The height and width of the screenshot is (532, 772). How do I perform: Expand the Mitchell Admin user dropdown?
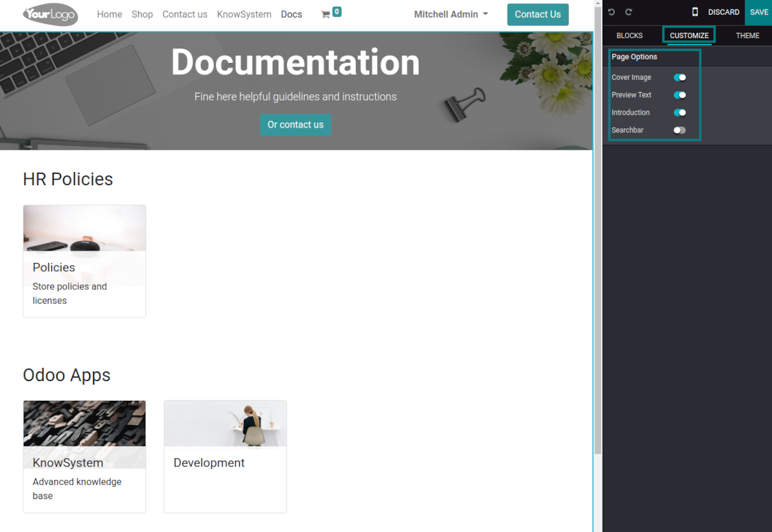click(451, 14)
